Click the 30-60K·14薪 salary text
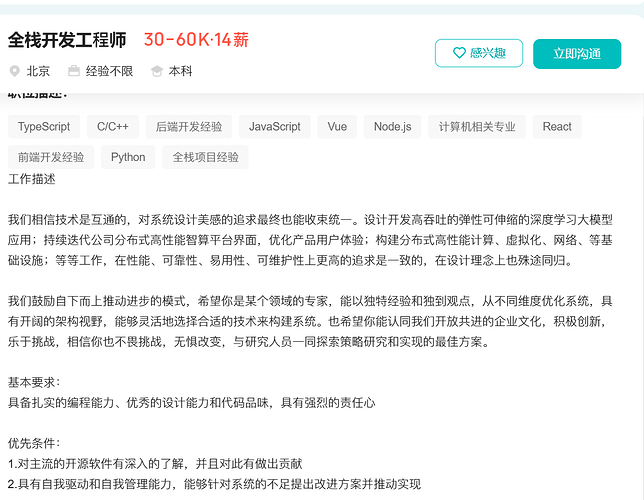 [x=196, y=40]
